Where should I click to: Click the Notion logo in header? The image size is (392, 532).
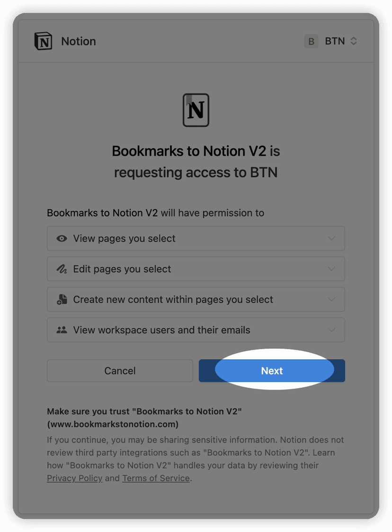43,41
